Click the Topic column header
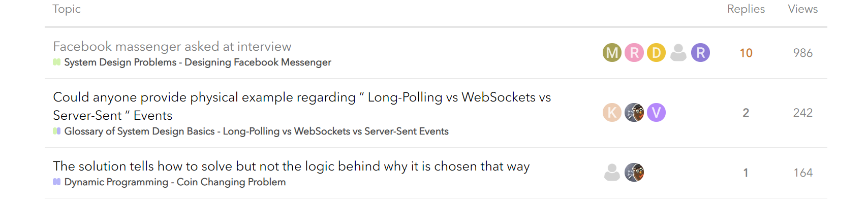868x203 pixels. click(x=67, y=9)
